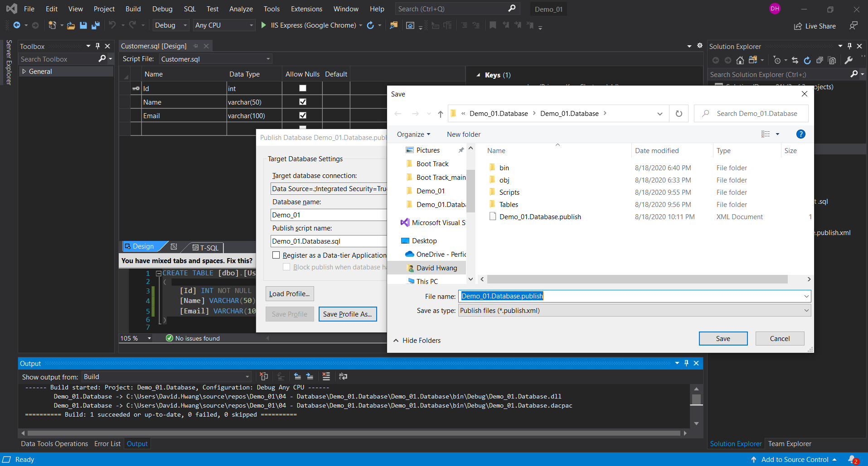The height and width of the screenshot is (466, 868).
Task: Open Solution Explorer Properties wrench icon
Action: [x=849, y=60]
